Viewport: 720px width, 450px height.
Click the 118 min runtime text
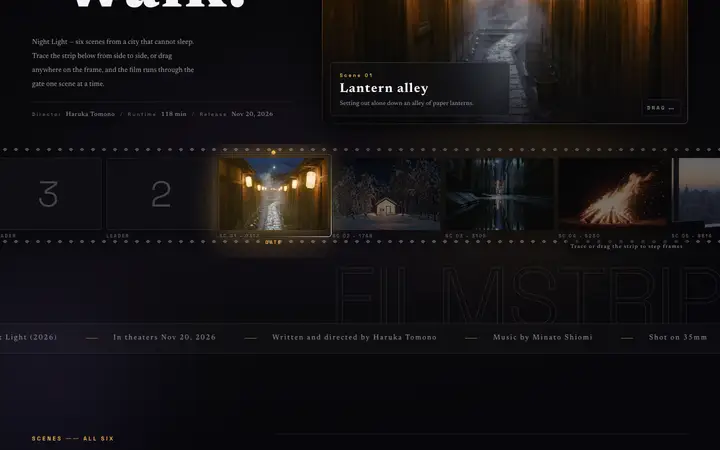(174, 114)
